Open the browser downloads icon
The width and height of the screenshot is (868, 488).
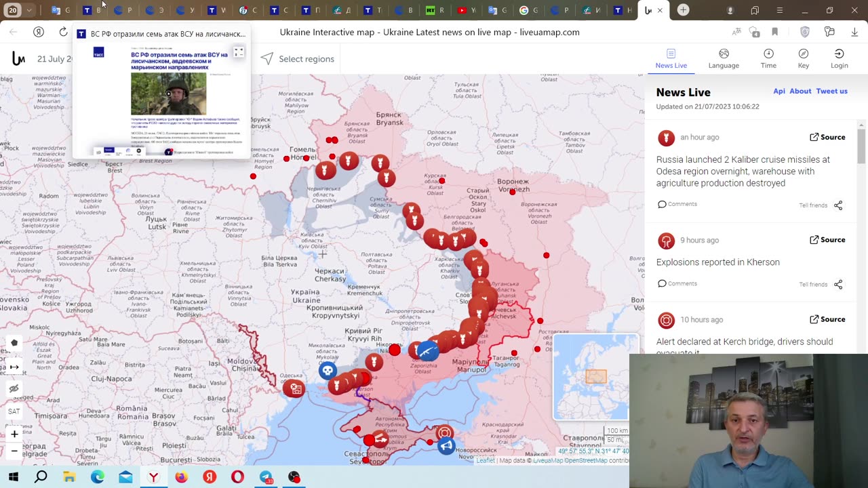tap(854, 32)
